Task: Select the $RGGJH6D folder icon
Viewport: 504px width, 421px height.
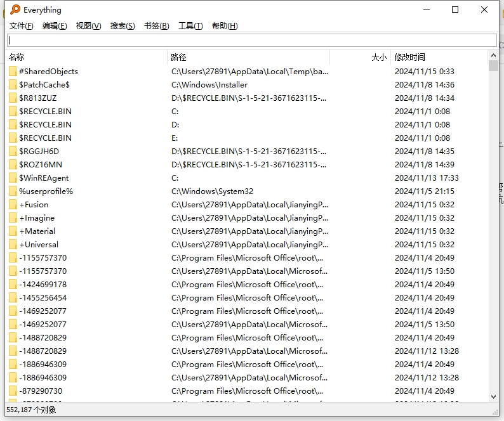Action: [x=13, y=152]
